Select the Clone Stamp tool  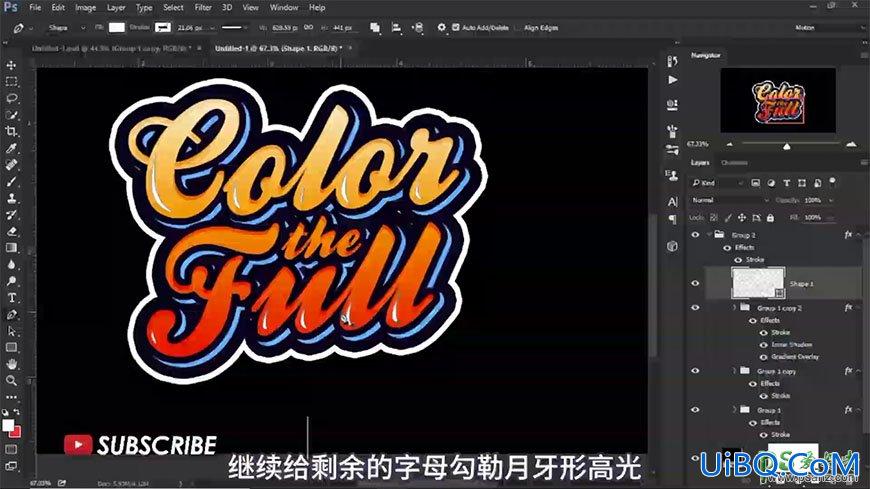(11, 198)
